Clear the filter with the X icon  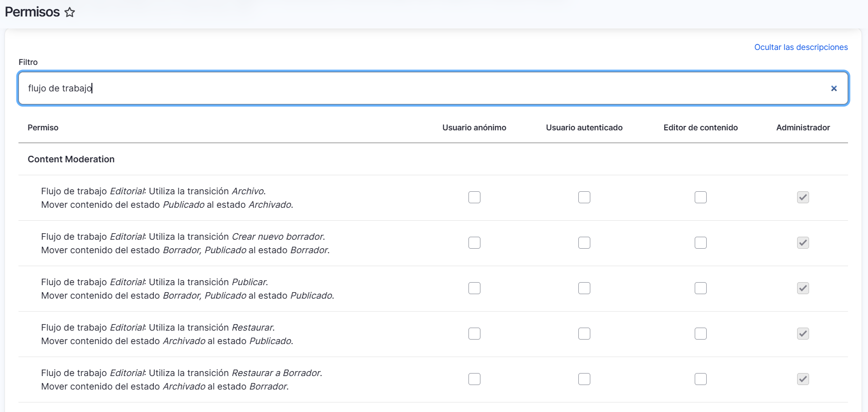tap(834, 88)
